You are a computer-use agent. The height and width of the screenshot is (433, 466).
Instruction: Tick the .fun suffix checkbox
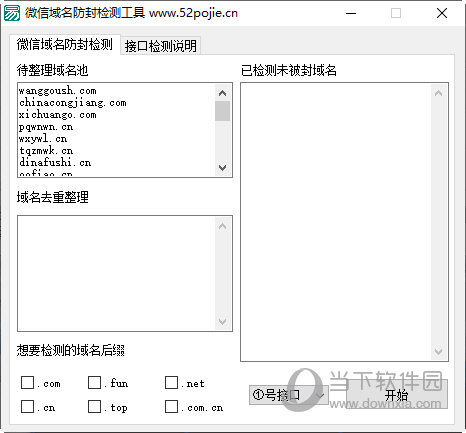tap(94, 383)
